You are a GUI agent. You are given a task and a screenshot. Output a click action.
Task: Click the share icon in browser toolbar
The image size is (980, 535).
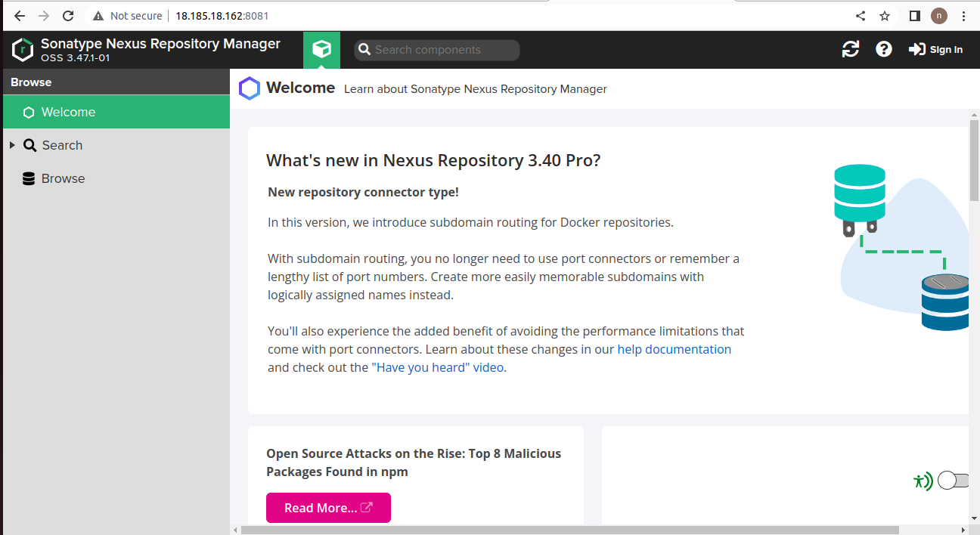[860, 15]
